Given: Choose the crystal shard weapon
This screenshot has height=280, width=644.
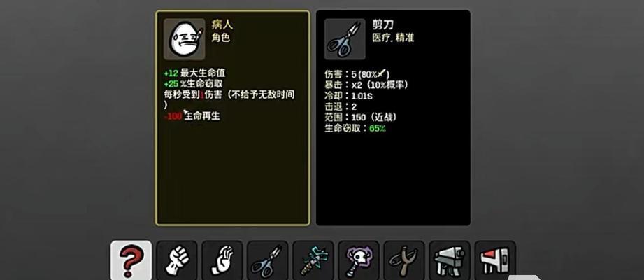Looking at the screenshot, I should coord(313,260).
